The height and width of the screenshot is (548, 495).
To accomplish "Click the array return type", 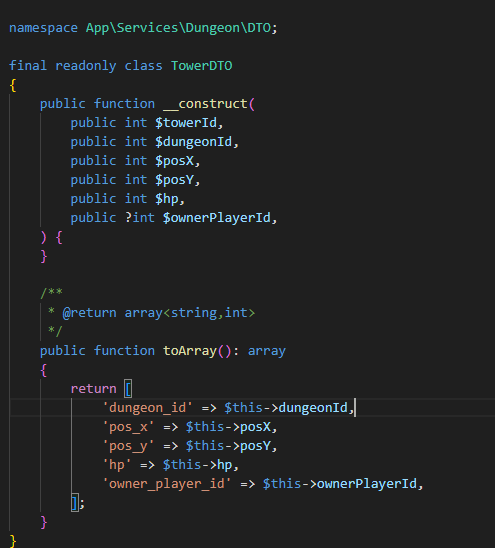I will (267, 351).
